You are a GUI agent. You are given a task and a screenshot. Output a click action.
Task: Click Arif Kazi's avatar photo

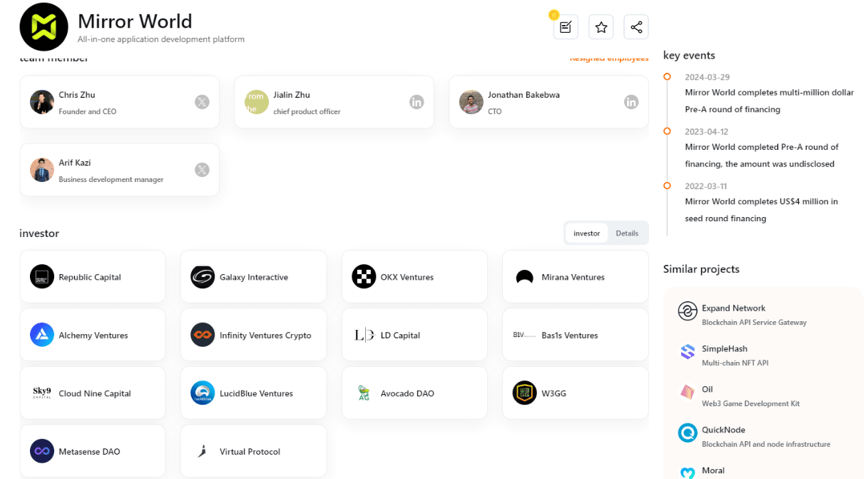click(x=42, y=170)
